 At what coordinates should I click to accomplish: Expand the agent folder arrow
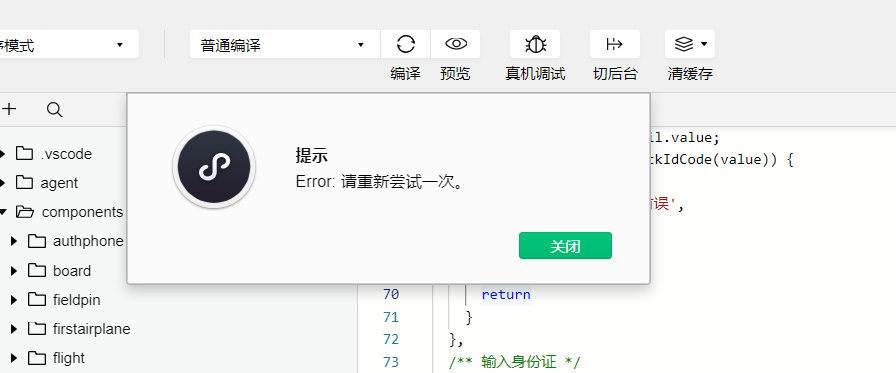(x=3, y=183)
